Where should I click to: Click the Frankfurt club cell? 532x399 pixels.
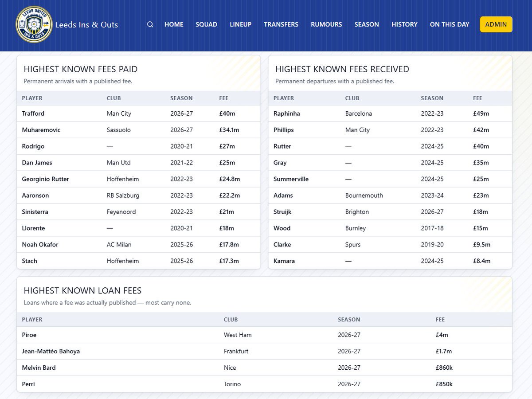click(x=236, y=351)
